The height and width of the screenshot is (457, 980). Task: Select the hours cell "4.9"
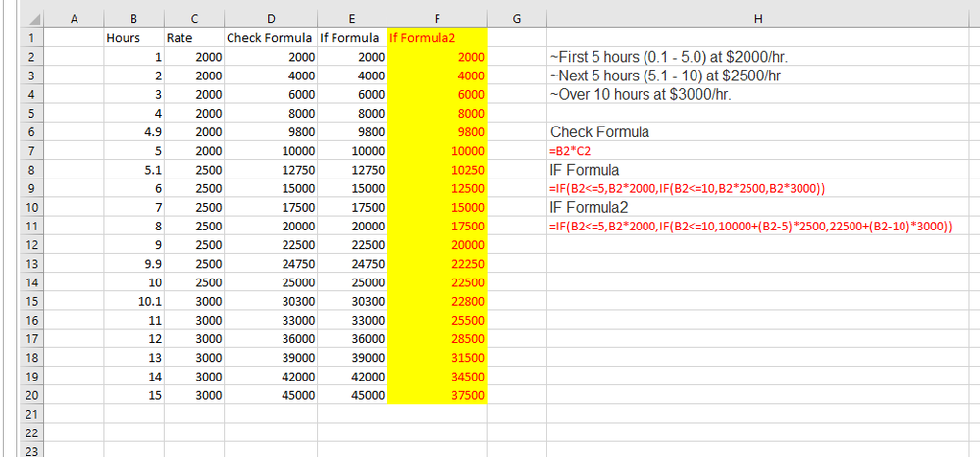pyautogui.click(x=133, y=132)
